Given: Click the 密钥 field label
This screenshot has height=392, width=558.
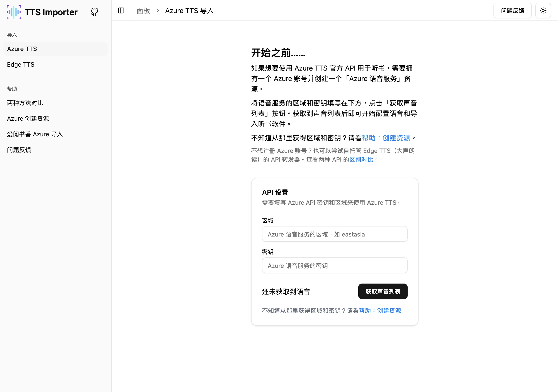Looking at the screenshot, I should [268, 252].
